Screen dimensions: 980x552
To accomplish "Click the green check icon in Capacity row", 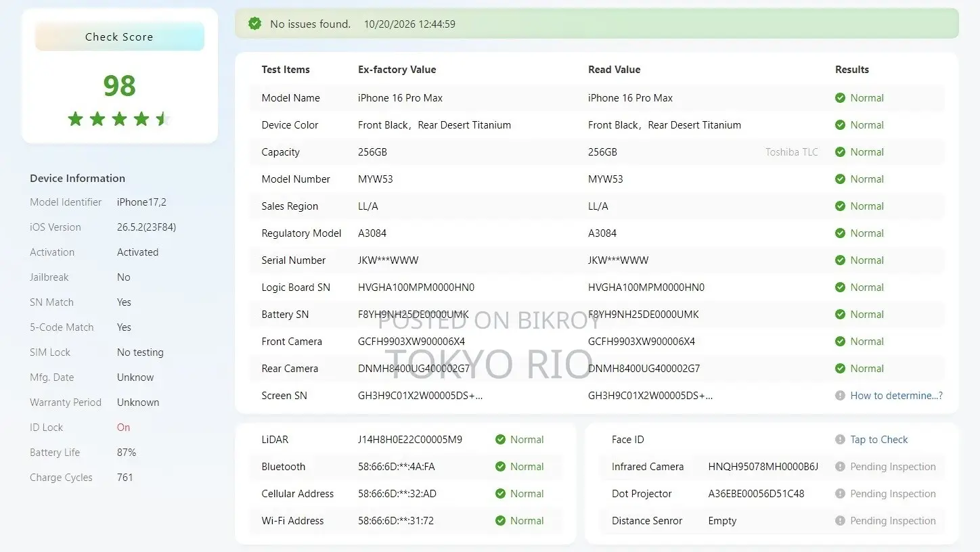I will pyautogui.click(x=840, y=152).
